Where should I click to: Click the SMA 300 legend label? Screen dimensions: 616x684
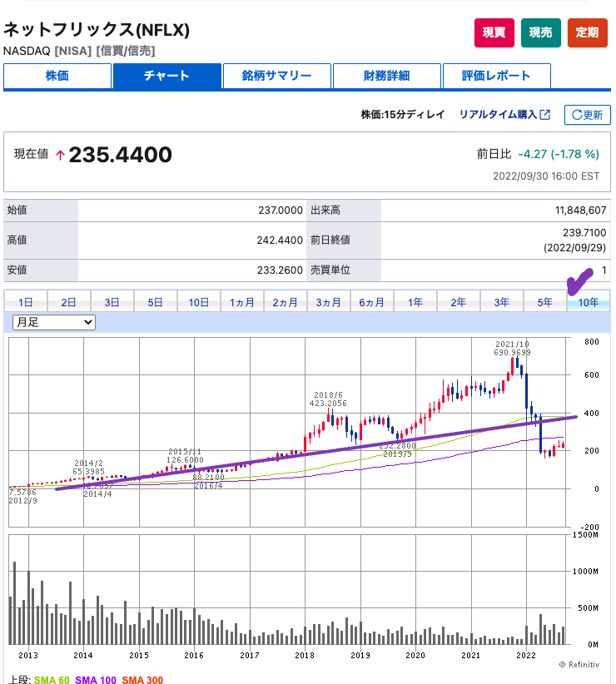[142, 680]
